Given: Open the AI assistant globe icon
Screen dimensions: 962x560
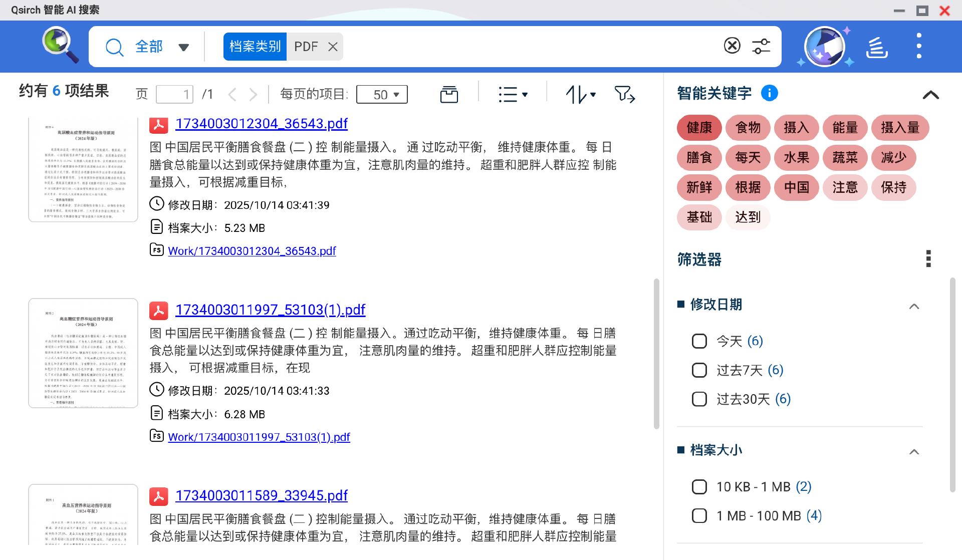Looking at the screenshot, I should 825,47.
